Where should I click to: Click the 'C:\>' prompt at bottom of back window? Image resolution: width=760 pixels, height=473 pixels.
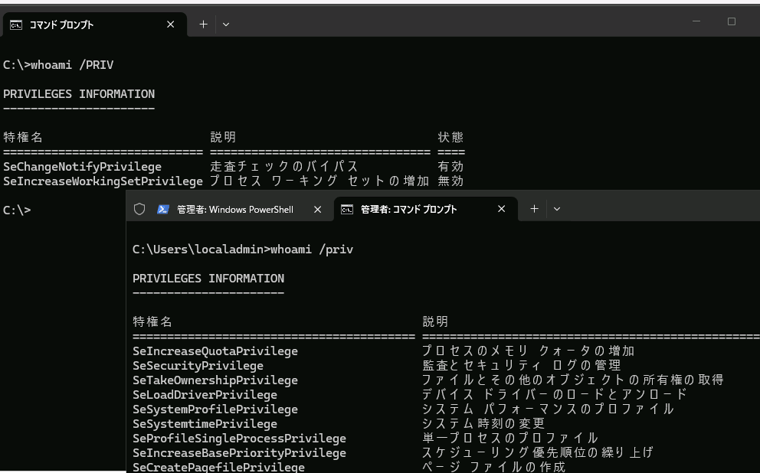(x=17, y=210)
